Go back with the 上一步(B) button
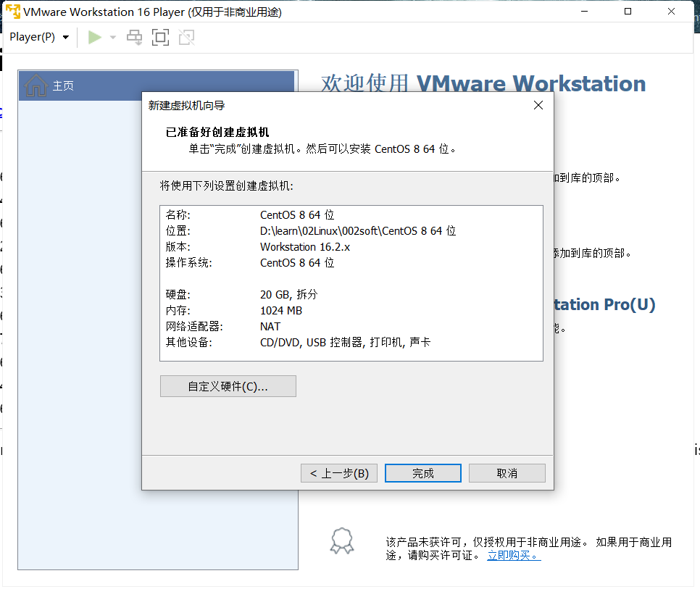 click(339, 473)
